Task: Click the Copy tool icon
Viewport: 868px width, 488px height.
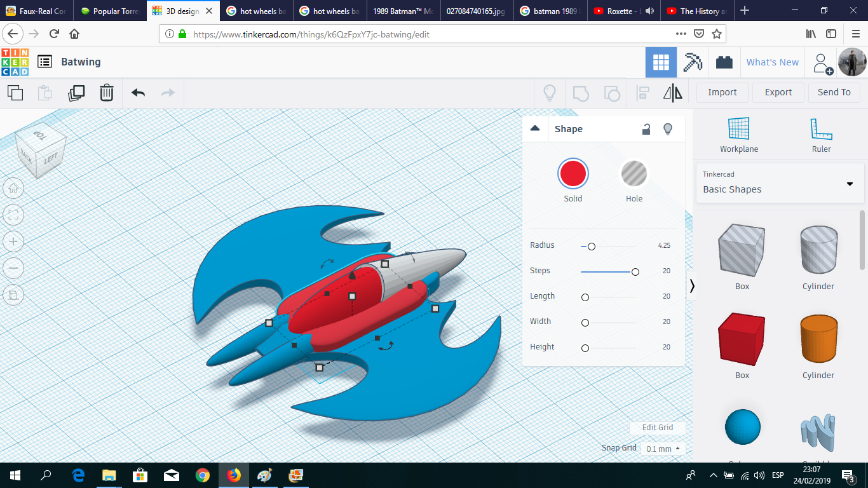Action: [15, 93]
